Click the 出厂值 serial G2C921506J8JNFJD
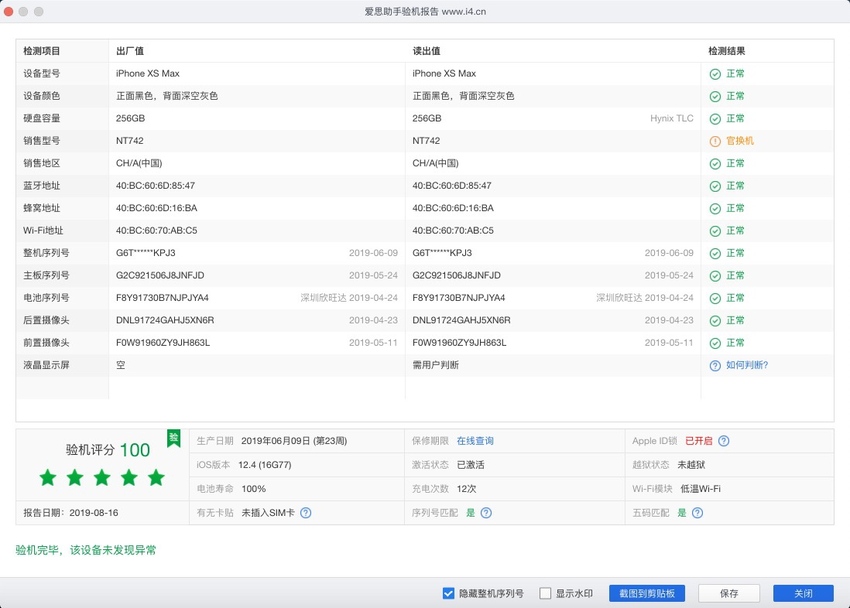Viewport: 850px width, 608px height. pos(160,275)
